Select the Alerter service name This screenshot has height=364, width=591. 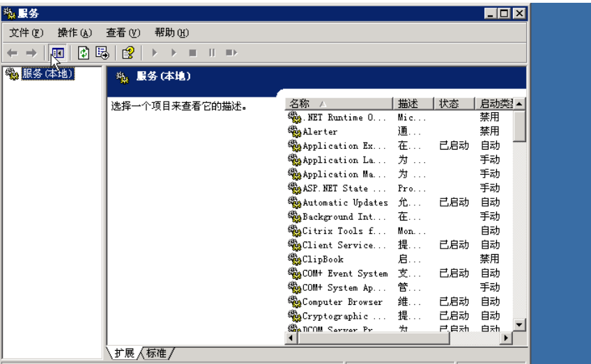click(320, 132)
